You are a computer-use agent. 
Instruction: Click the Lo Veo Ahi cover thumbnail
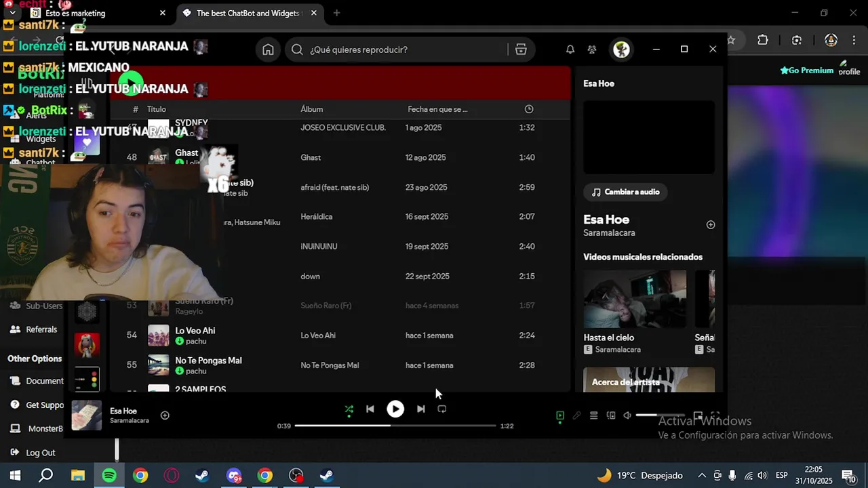pos(159,335)
